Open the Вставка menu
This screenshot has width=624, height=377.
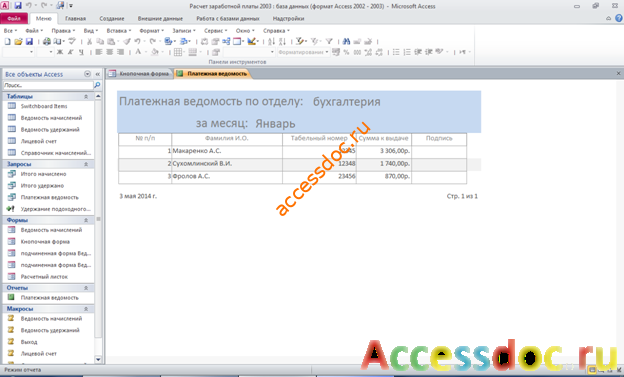point(119,31)
